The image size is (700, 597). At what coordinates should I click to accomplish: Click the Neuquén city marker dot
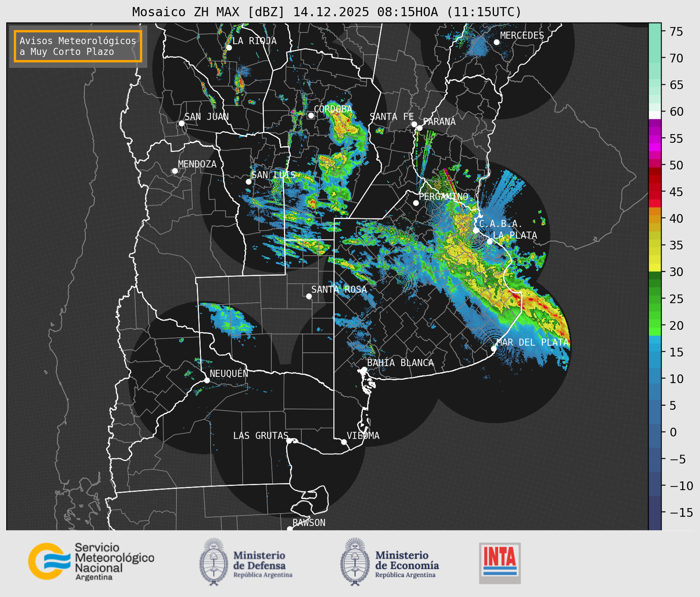[x=207, y=380]
